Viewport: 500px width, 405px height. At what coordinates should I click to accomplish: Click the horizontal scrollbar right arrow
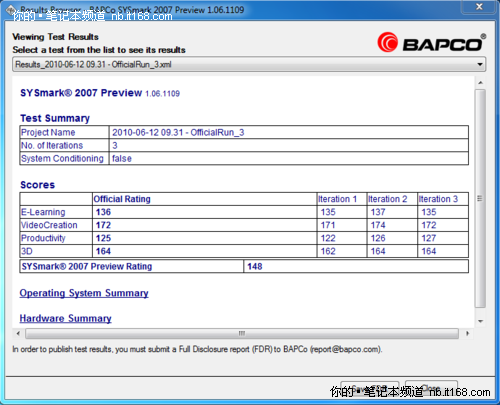tap(467, 333)
